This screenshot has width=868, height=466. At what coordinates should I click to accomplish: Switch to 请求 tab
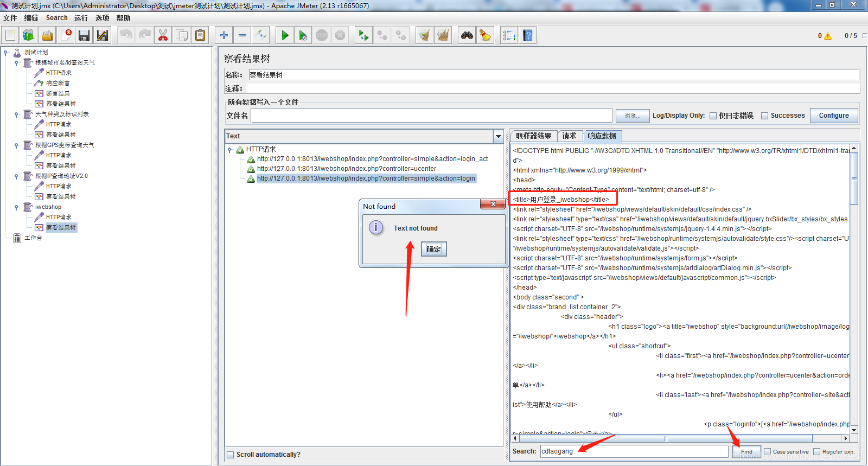pyautogui.click(x=569, y=136)
